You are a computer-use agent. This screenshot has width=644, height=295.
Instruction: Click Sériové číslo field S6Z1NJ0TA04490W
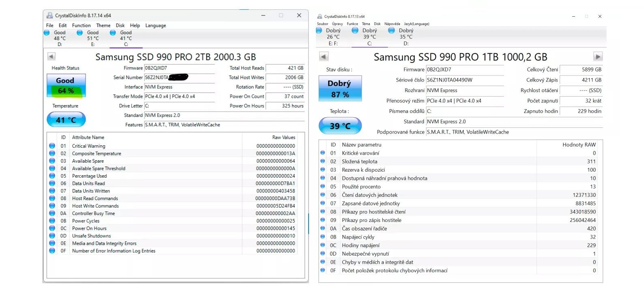point(465,80)
